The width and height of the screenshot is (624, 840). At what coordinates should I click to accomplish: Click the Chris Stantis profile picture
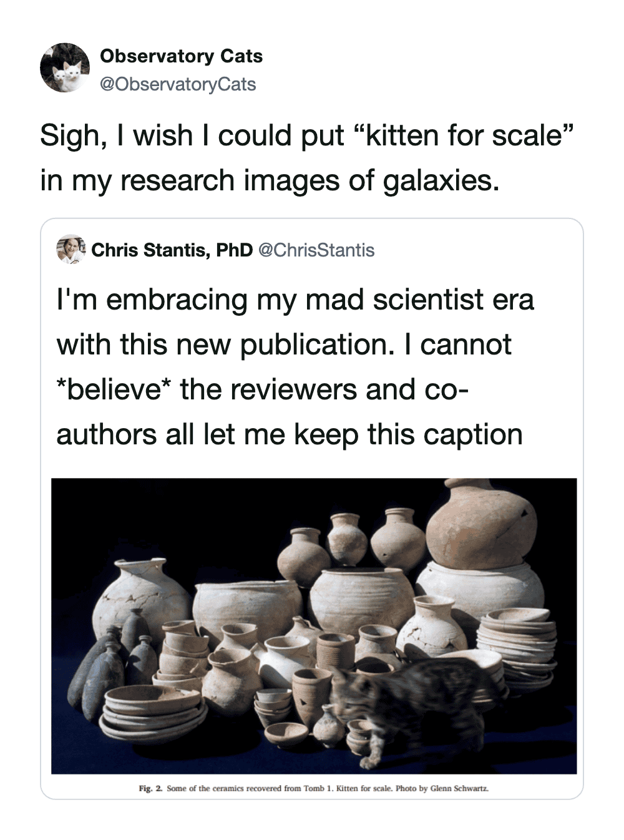pyautogui.click(x=71, y=250)
